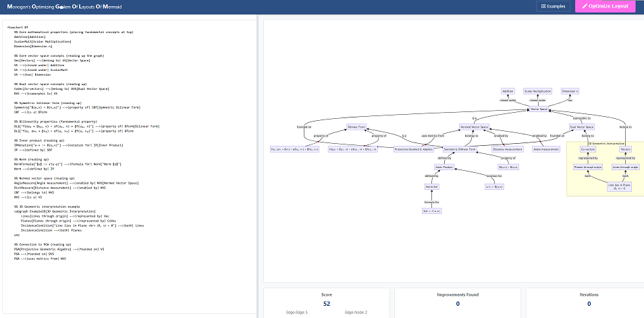Select the Vector Space node
The height and width of the screenshot is (318, 644).
coord(538,109)
